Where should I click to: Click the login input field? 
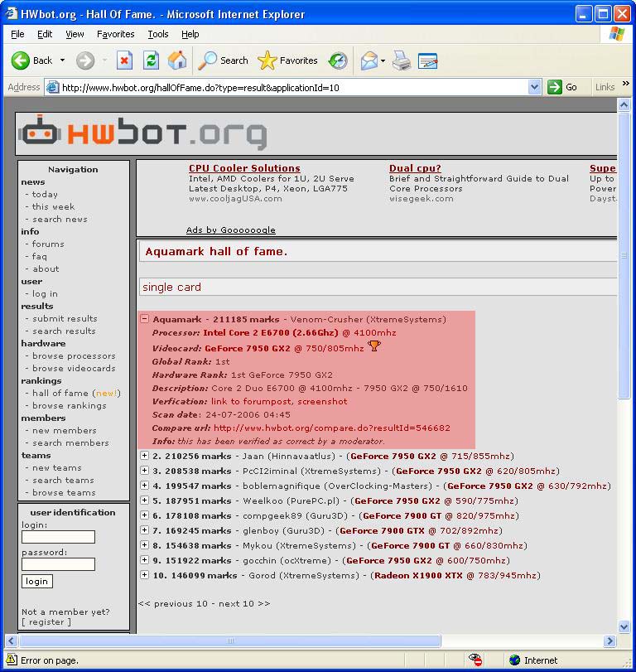click(x=58, y=537)
